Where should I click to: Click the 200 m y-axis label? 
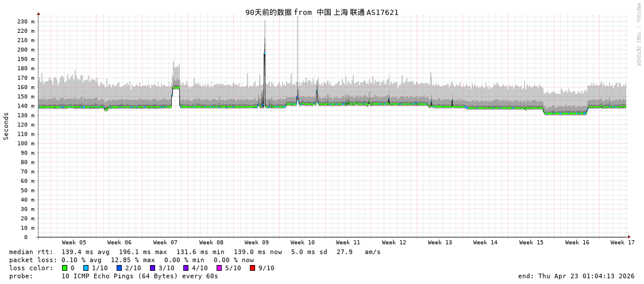pyautogui.click(x=26, y=50)
